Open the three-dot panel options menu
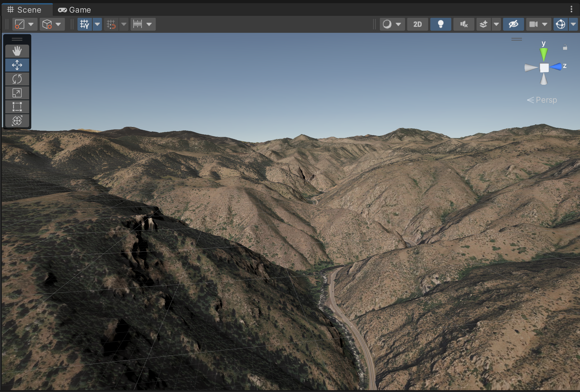 571,9
